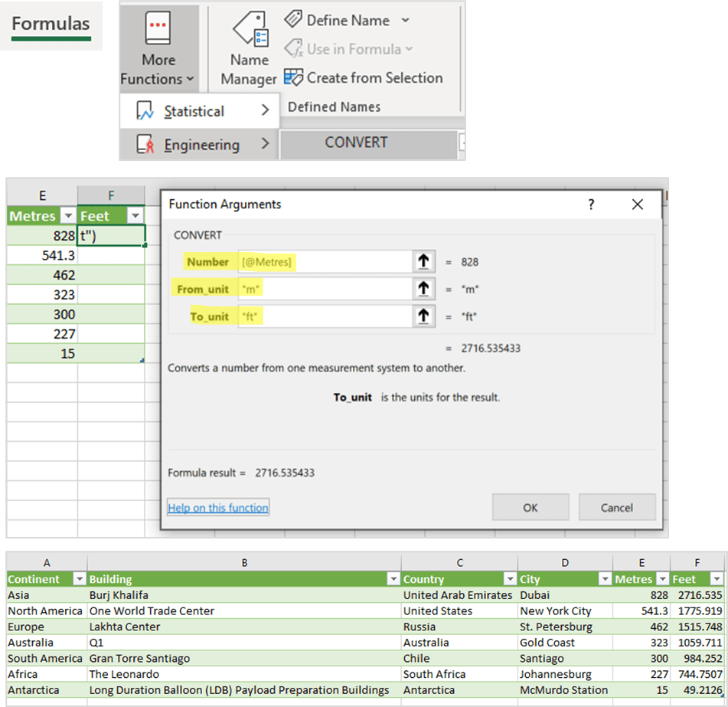Viewport: 728px width, 707px height.
Task: Select the Feet value 744.7507 cell
Action: coord(697,674)
